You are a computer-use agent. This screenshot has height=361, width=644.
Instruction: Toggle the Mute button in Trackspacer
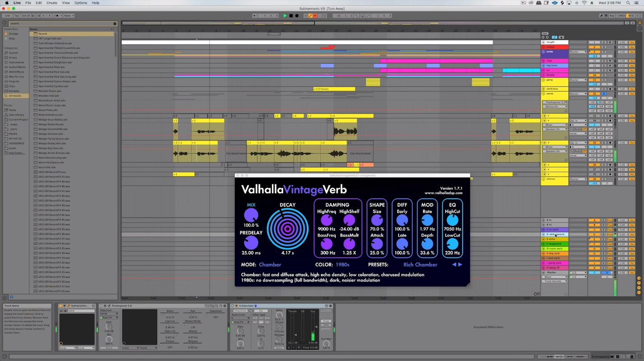(108, 348)
